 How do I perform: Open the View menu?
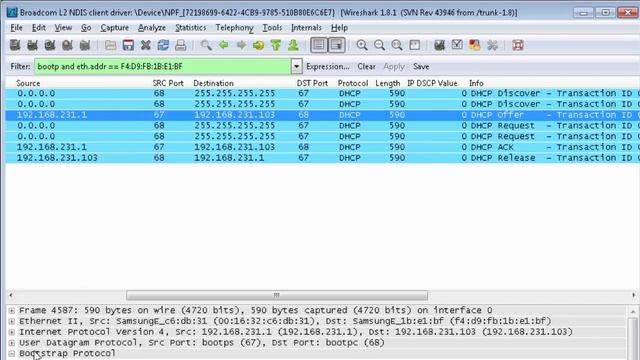point(63,28)
